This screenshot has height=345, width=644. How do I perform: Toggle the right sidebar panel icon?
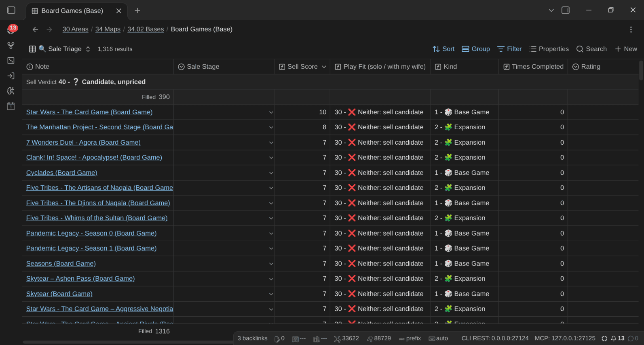(x=566, y=11)
